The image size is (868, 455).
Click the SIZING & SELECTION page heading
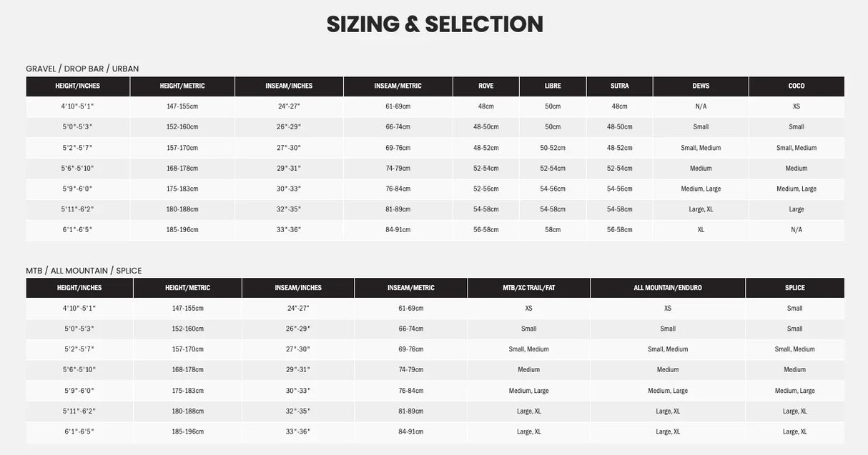tap(435, 24)
